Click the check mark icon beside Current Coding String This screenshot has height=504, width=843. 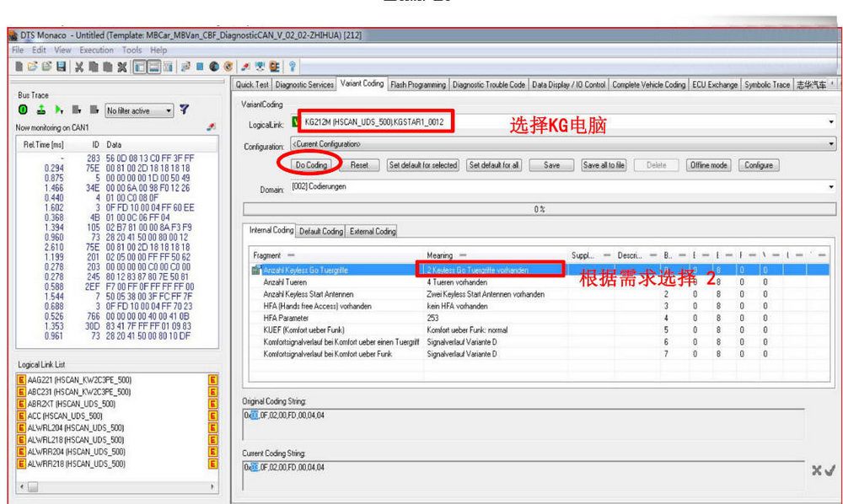coord(830,470)
